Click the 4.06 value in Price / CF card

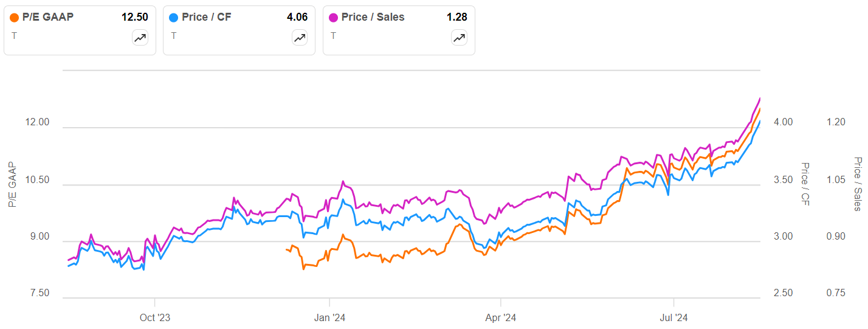pos(297,17)
